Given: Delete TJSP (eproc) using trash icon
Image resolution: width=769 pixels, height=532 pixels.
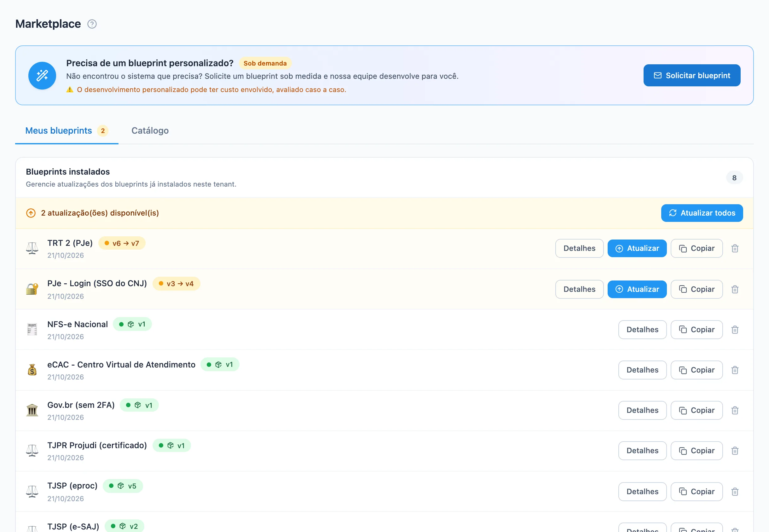Looking at the screenshot, I should tap(735, 491).
